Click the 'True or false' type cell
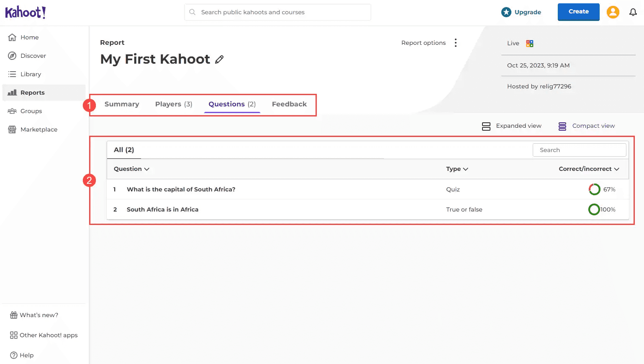This screenshot has width=644, height=364. pyautogui.click(x=464, y=209)
